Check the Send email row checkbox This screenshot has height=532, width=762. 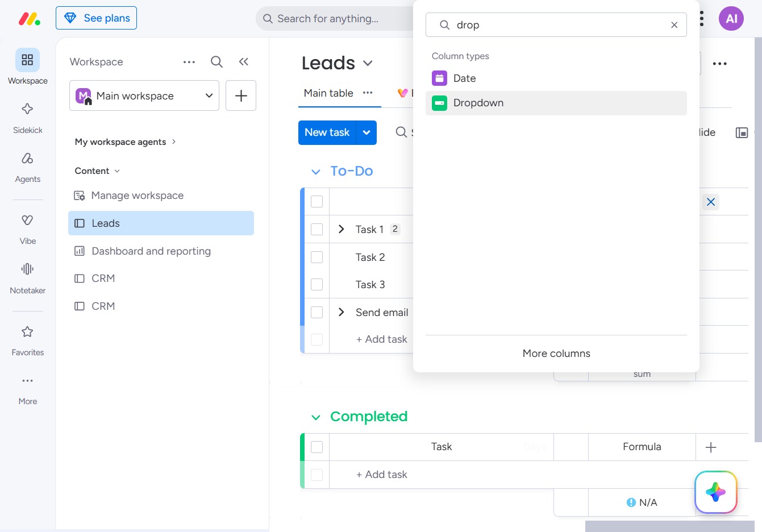pos(317,312)
